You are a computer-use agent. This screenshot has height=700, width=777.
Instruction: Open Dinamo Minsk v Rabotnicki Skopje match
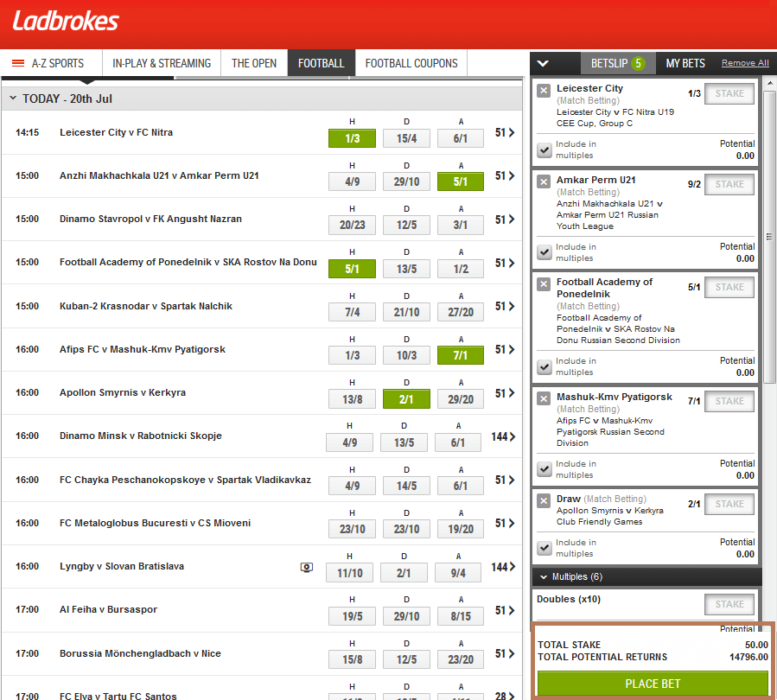tap(141, 436)
